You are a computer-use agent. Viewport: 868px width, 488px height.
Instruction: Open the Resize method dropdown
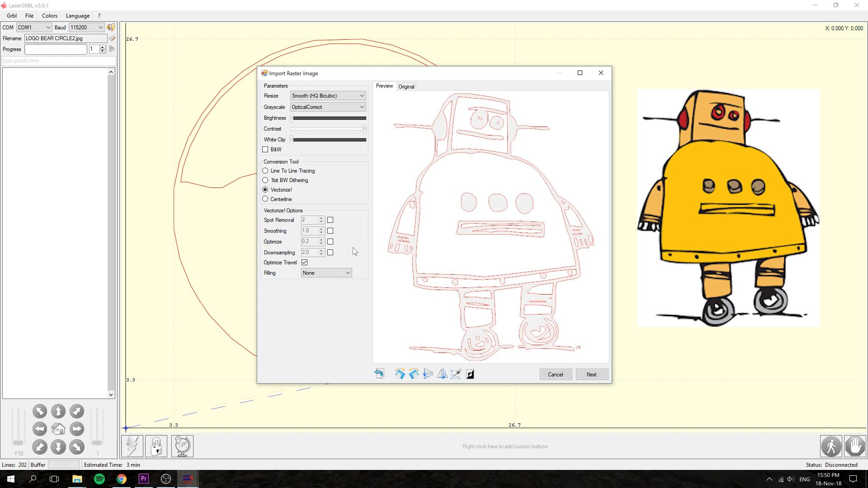(328, 96)
